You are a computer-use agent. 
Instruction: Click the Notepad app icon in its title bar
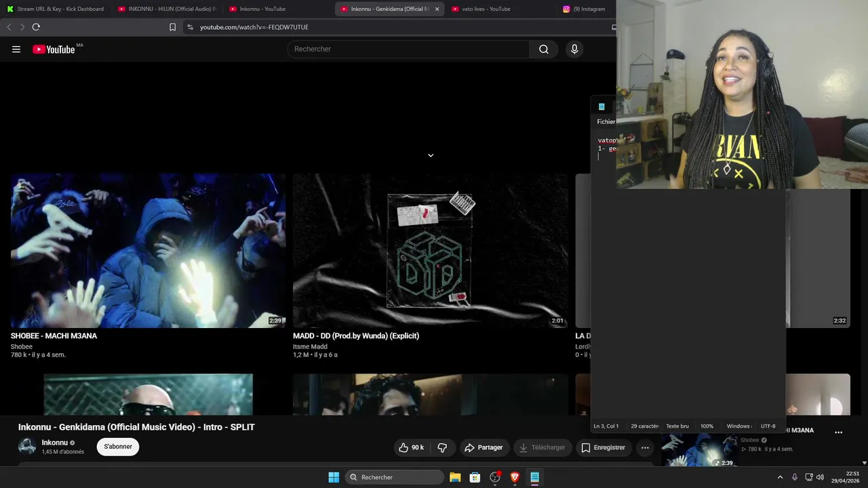coord(601,106)
